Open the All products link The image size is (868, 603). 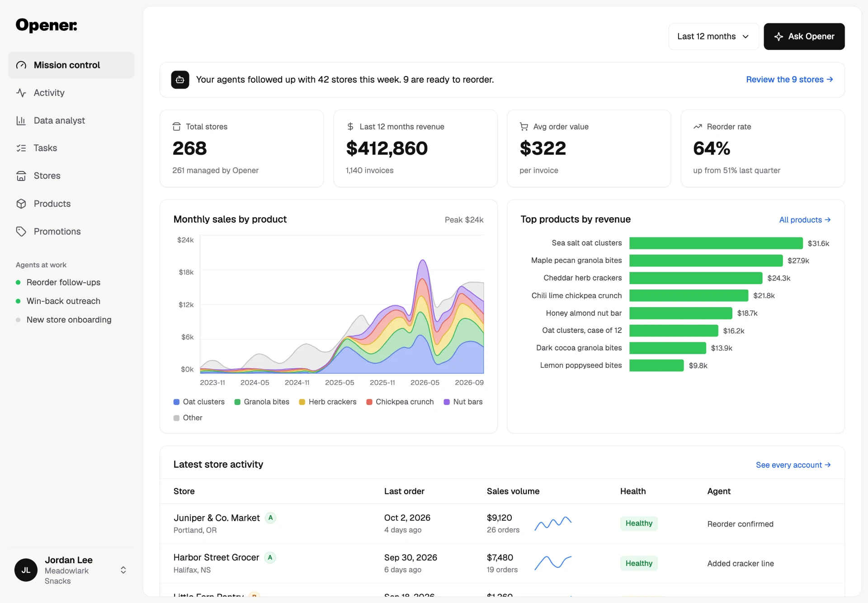[805, 220]
